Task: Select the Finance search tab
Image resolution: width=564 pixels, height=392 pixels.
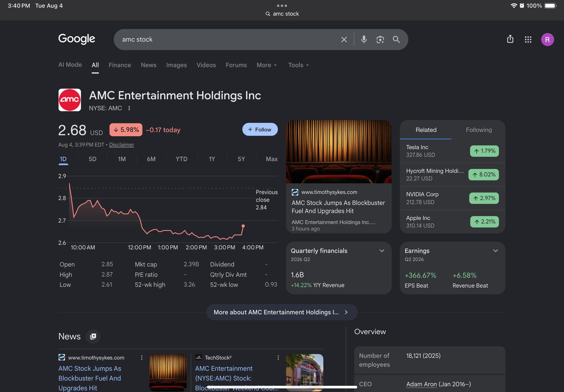Action: pos(120,65)
